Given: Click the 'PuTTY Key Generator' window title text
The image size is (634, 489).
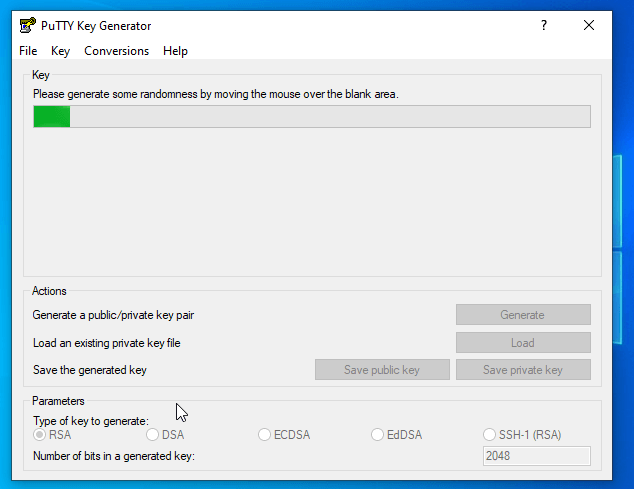Looking at the screenshot, I should (96, 26).
